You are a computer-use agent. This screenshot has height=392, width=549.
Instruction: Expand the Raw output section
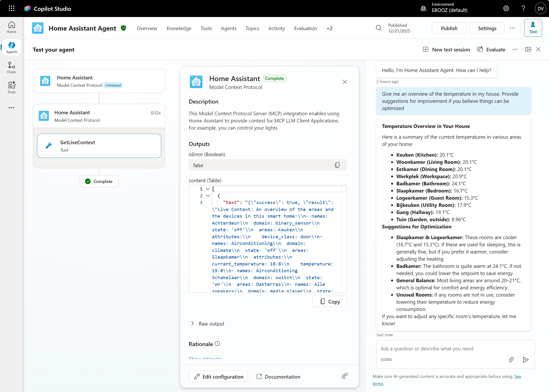192,323
